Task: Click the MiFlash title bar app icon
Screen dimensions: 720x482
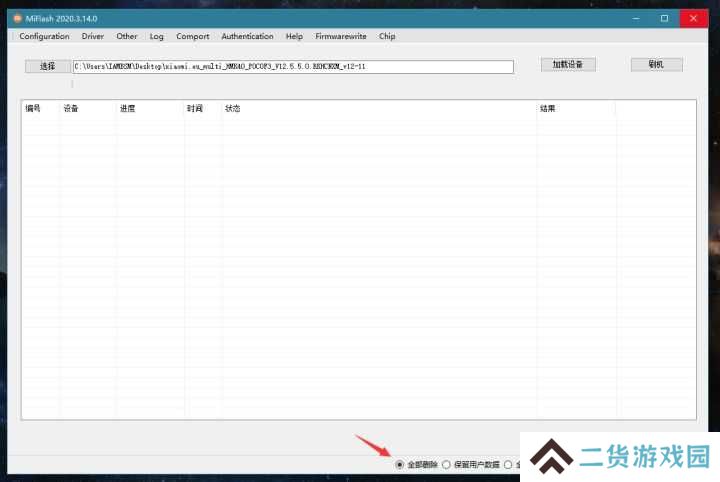Action: (x=17, y=19)
